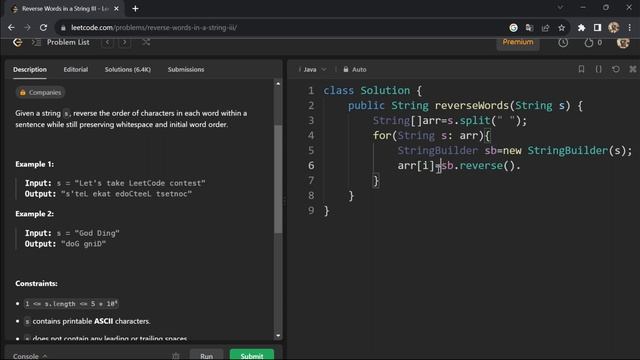This screenshot has height=360, width=640.
Task: Click the description panel scrollbar thumb
Action: coord(278,179)
